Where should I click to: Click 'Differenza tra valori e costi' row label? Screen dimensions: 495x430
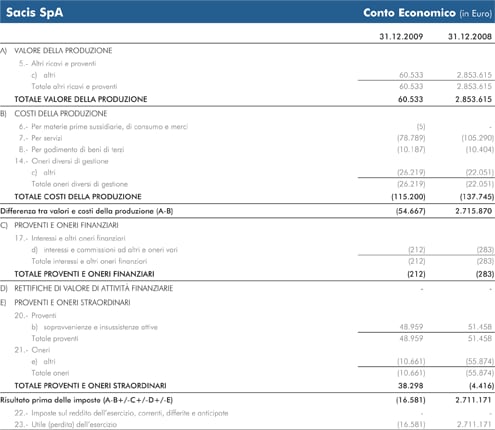(87, 211)
